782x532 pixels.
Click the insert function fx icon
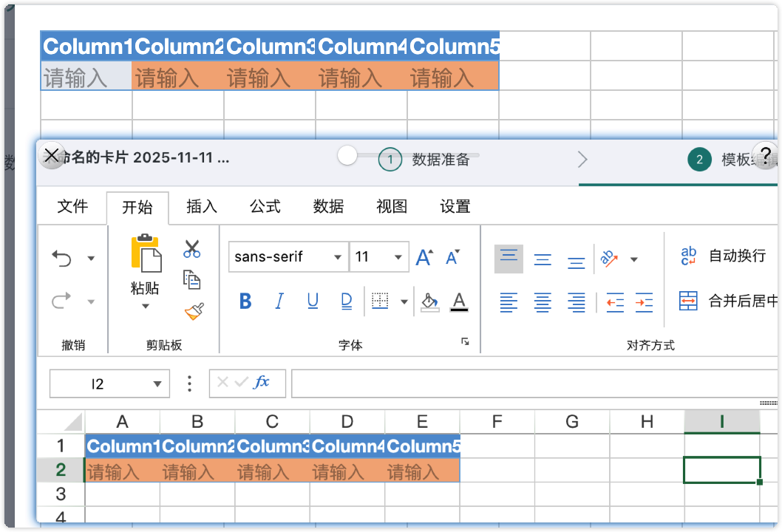[262, 383]
